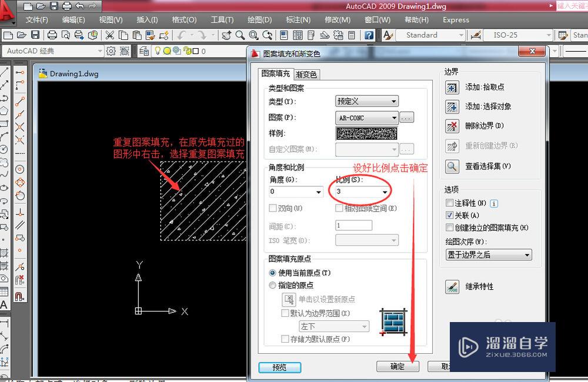Screen dimensions: 588x382
Task: Open the AutoCAD 经典 workspace dropdown
Action: coord(53,51)
